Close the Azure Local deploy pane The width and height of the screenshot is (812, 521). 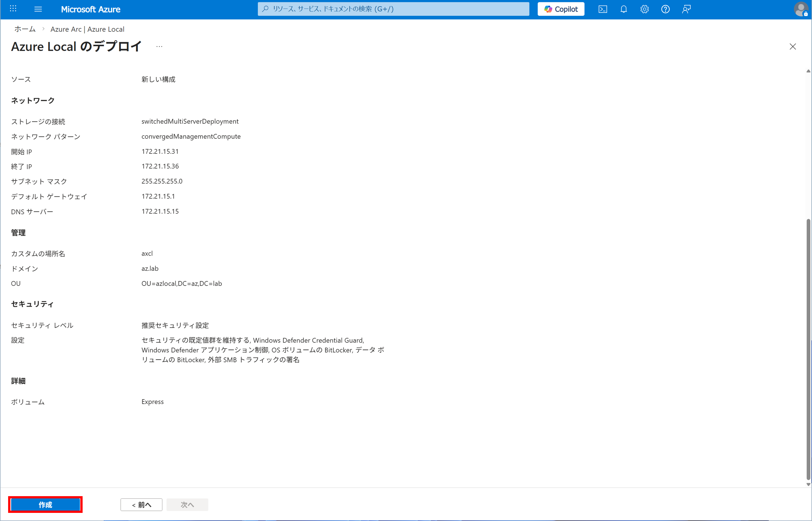[792, 47]
